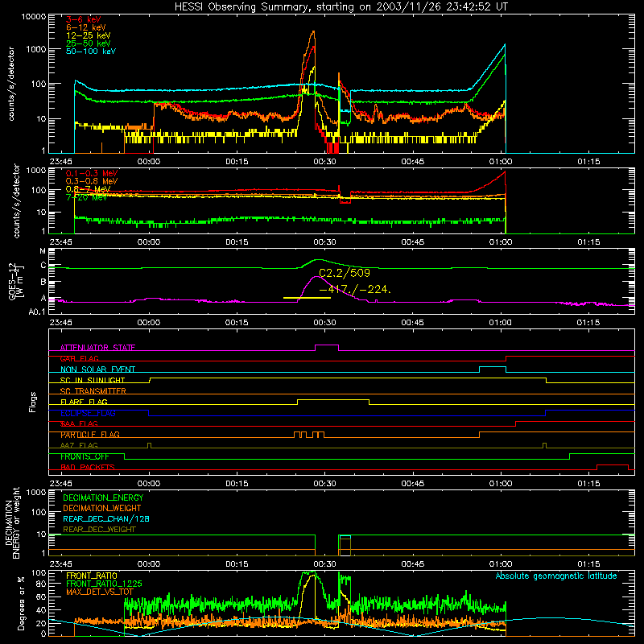Viewport: 644px width, 644px height.
Task: Select the SAA_FLAG label
Action: point(79,424)
